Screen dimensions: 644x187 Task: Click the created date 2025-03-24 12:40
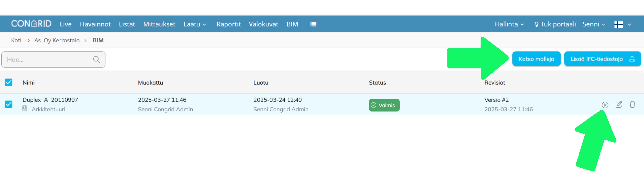pos(277,100)
